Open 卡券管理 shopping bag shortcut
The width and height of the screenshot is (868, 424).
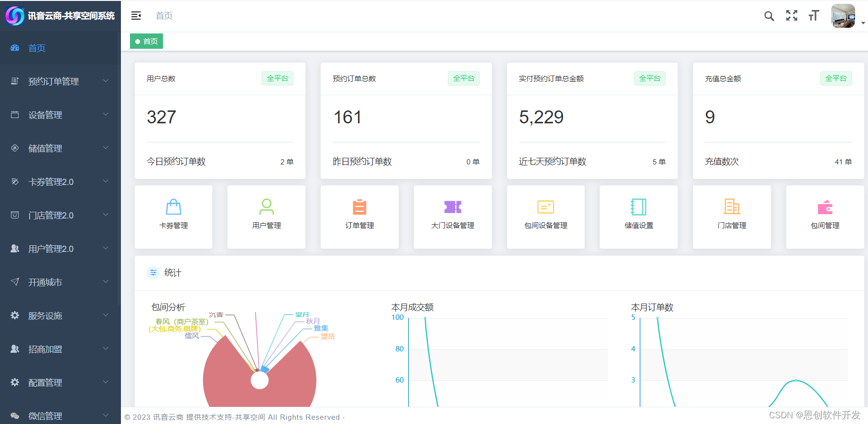click(x=174, y=217)
